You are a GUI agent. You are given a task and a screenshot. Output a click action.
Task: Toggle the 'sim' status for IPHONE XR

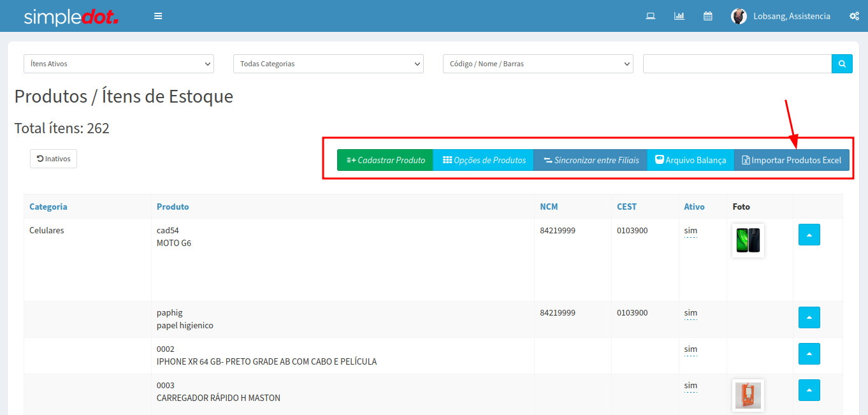tap(690, 349)
